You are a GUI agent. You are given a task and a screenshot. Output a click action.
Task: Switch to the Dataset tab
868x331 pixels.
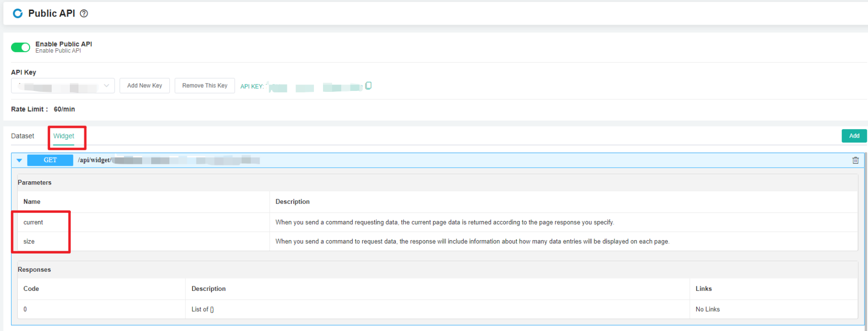coord(23,136)
